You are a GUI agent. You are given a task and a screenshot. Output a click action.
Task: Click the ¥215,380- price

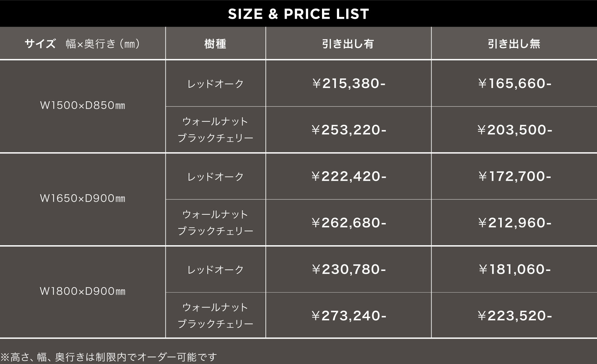(x=348, y=84)
